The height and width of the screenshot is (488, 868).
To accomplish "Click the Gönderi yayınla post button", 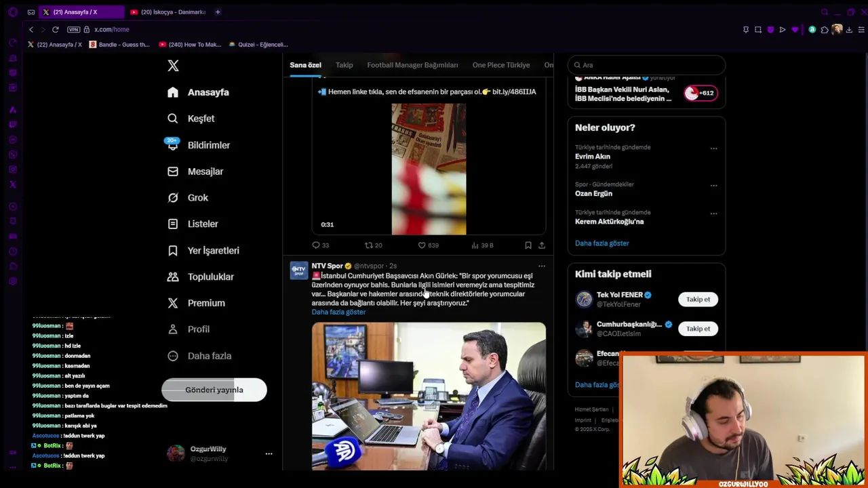I will (x=214, y=390).
